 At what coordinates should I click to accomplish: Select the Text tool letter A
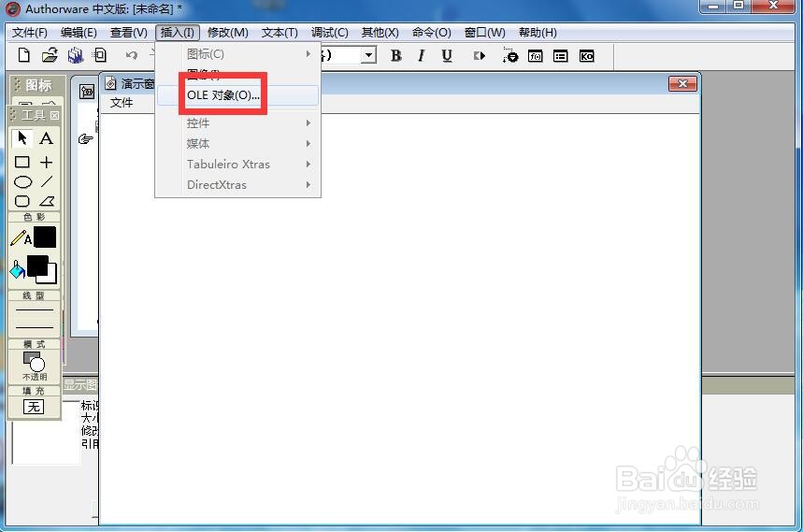point(46,138)
